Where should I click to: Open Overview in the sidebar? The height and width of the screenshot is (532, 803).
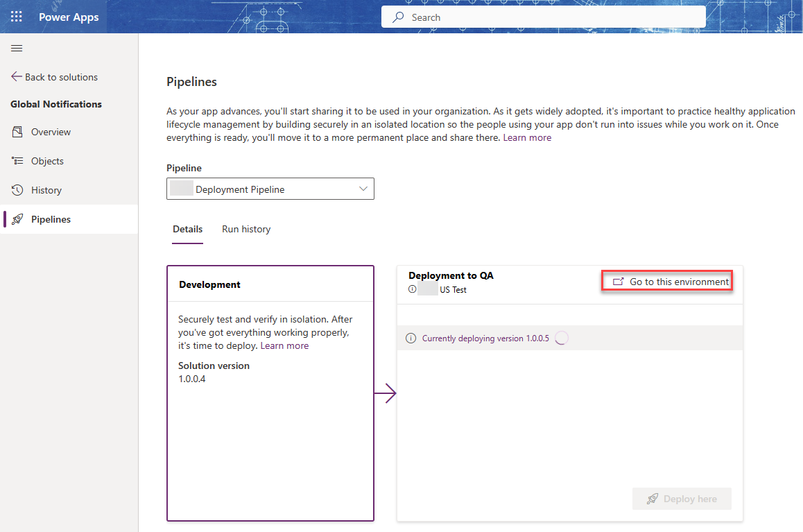69,132
